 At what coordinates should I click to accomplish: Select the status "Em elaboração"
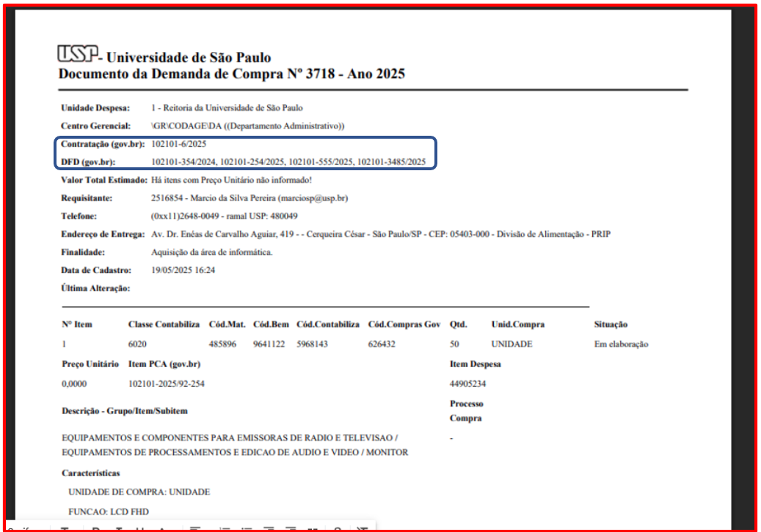point(622,344)
